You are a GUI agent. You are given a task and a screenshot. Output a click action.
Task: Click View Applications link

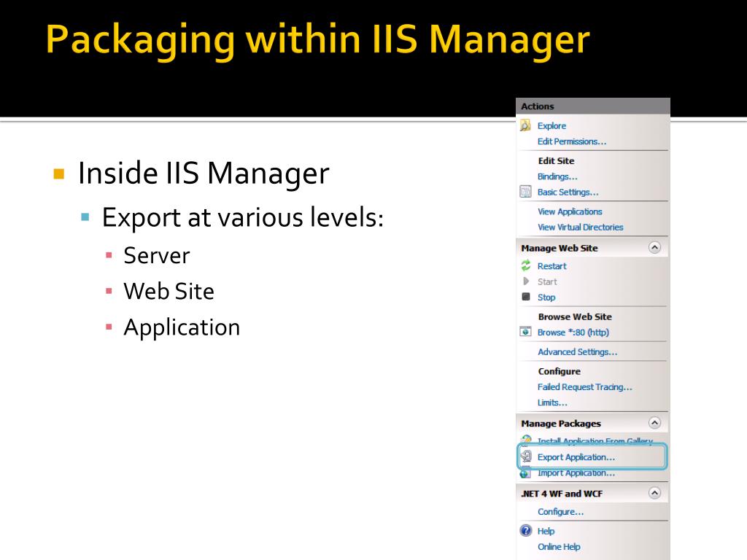click(x=570, y=211)
